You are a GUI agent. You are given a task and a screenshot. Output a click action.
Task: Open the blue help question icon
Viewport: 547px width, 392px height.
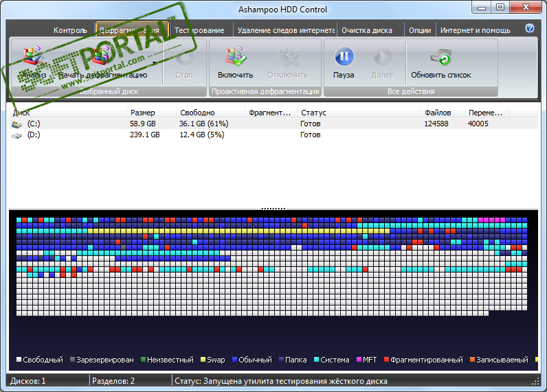click(x=530, y=28)
